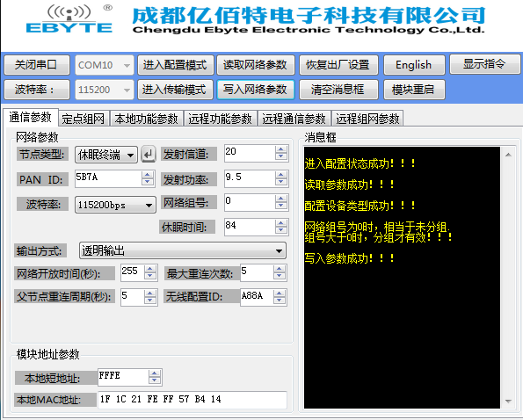Decrease 发射功率 with down arrow
The image size is (523, 420).
tap(281, 182)
